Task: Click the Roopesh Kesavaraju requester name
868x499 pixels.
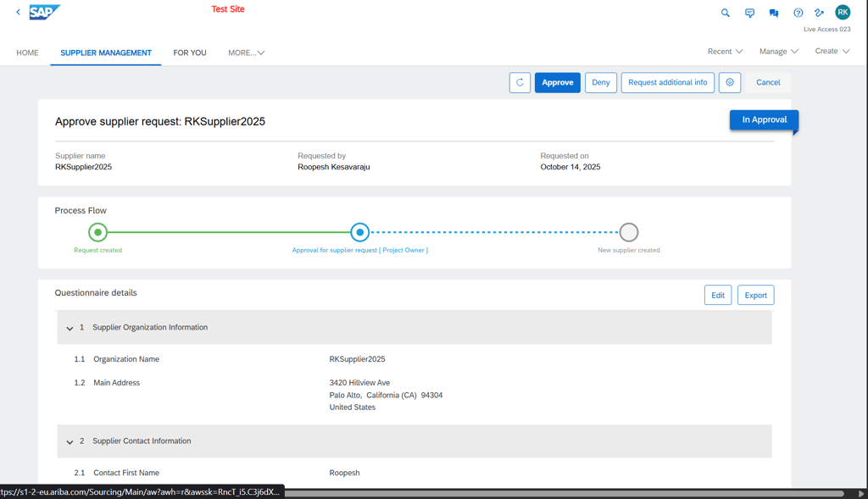Action: [x=334, y=167]
